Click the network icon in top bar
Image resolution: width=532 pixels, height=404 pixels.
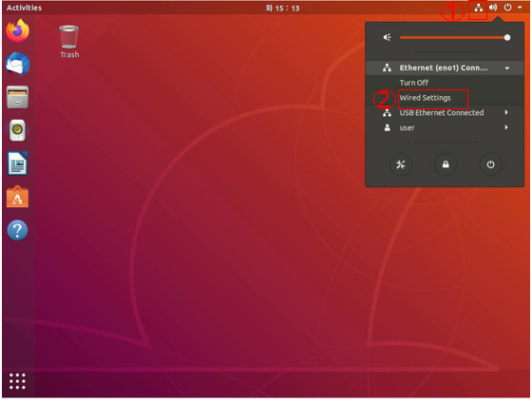(x=479, y=8)
